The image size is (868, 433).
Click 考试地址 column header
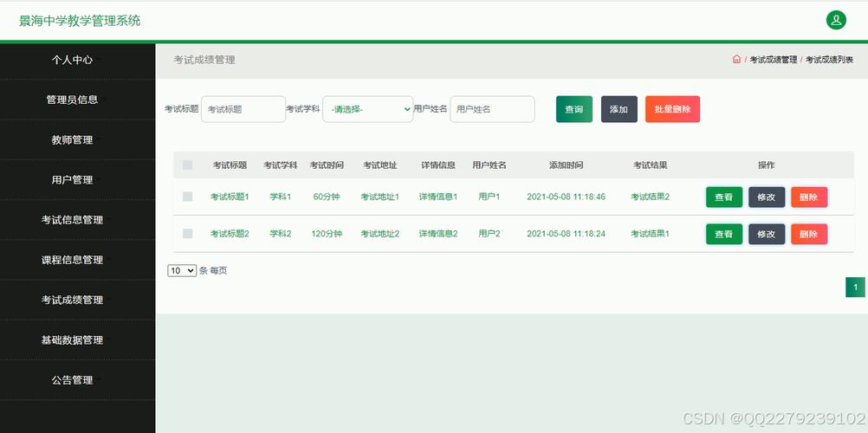tap(379, 165)
